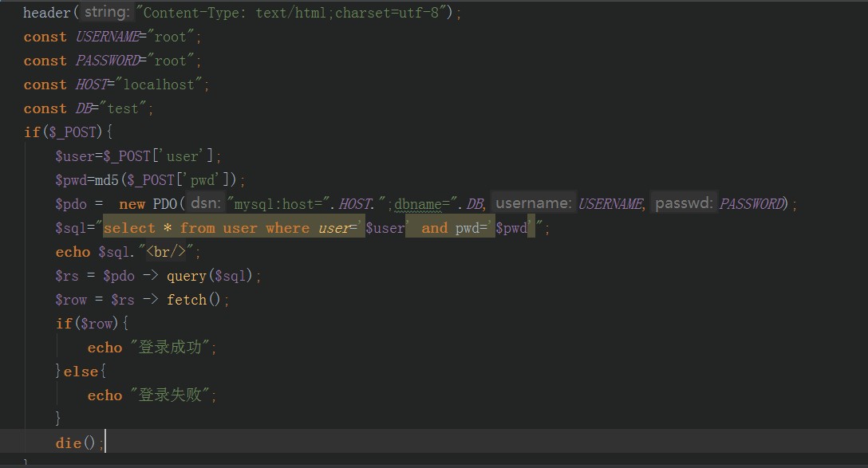Screen dimensions: 868x468
Task: Click the $user variable inside SQL string
Action: [x=385, y=228]
